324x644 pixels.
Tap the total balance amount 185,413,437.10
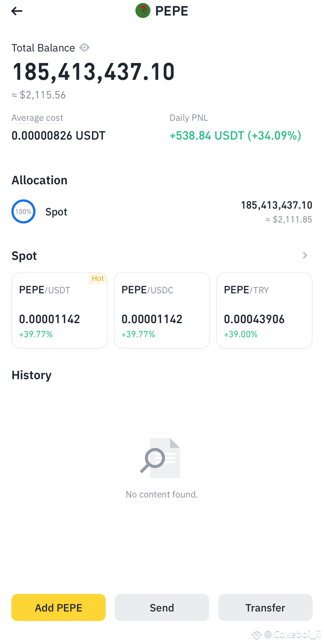tap(93, 72)
